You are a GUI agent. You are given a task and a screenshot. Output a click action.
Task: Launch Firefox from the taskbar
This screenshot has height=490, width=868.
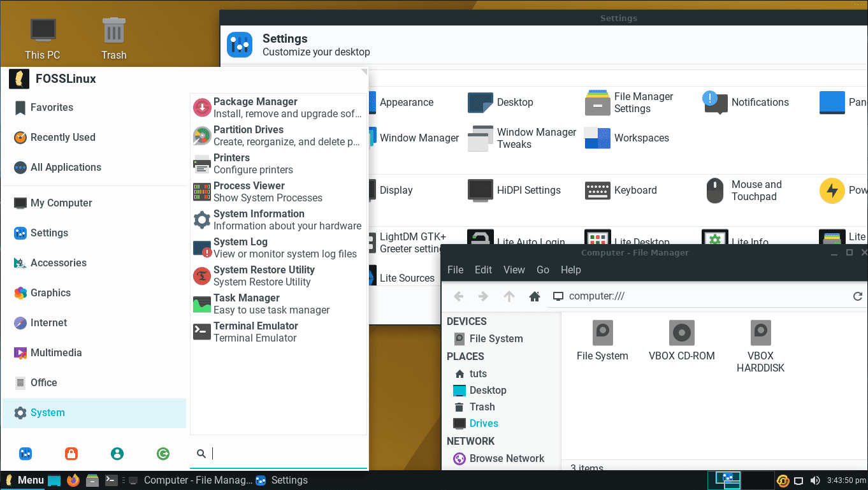73,480
